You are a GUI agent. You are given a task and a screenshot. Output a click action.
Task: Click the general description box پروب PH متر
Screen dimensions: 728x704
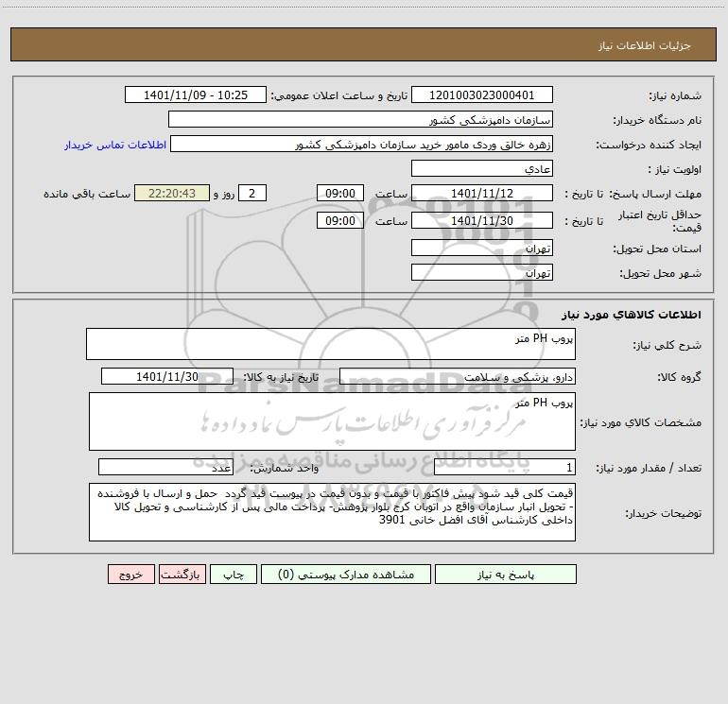331,344
